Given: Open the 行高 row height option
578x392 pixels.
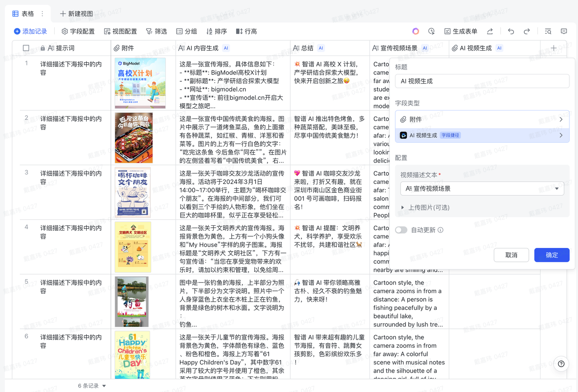Looking at the screenshot, I should (x=246, y=31).
